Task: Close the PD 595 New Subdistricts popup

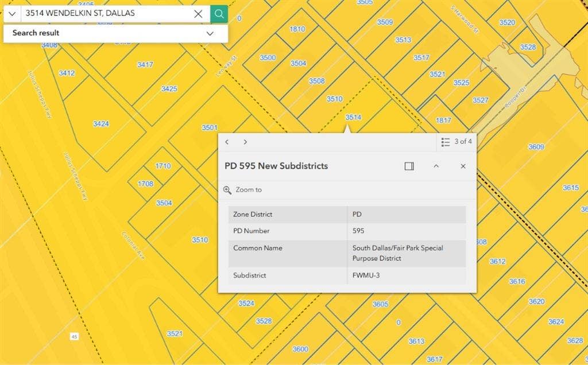Action: [x=463, y=166]
